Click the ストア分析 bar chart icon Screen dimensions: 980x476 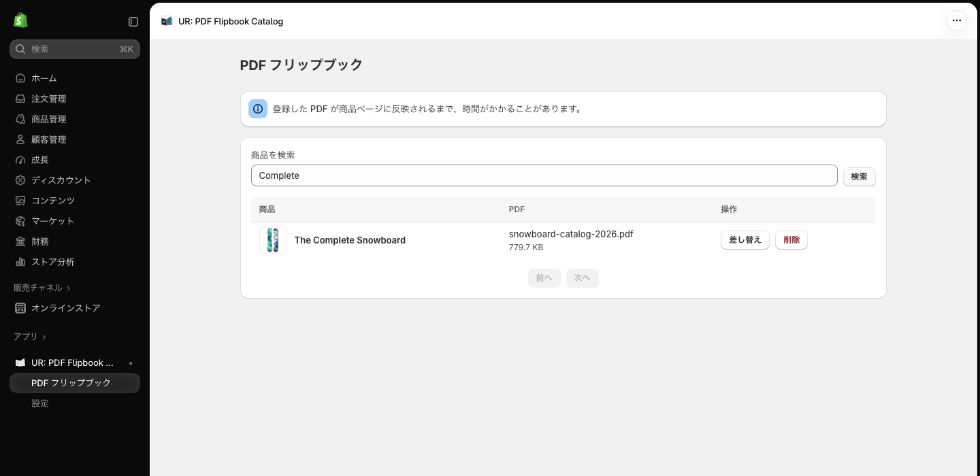click(x=20, y=262)
